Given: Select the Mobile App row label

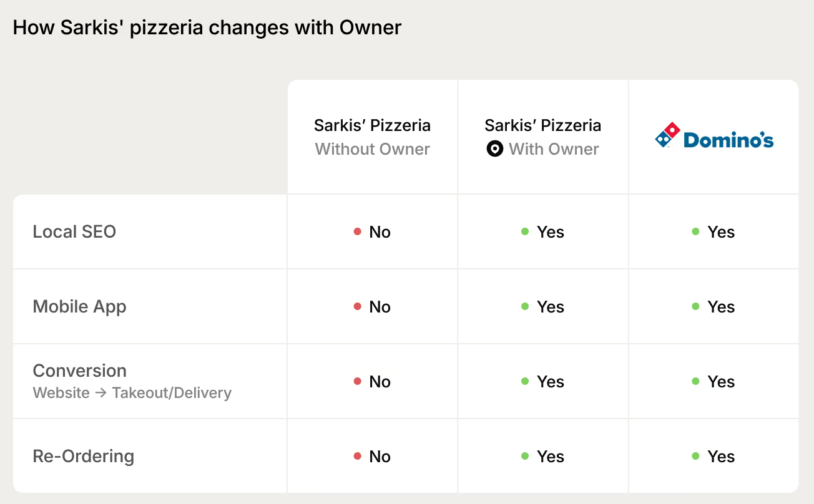Looking at the screenshot, I should click(79, 307).
